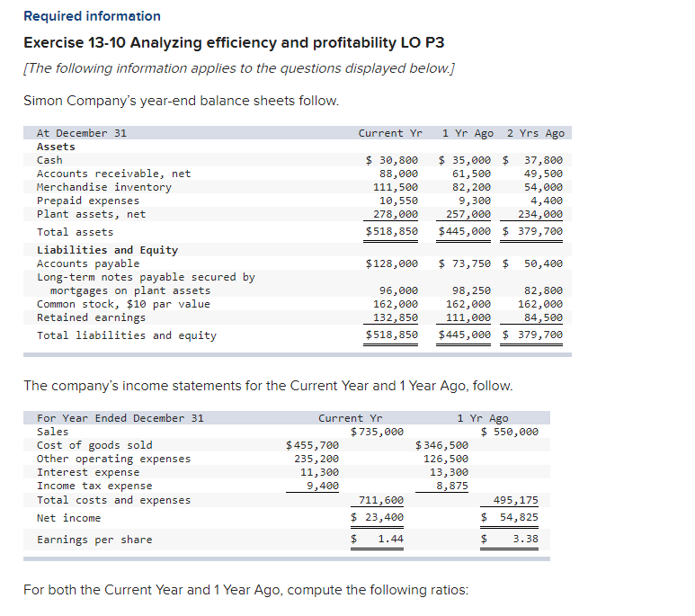Image resolution: width=695 pixels, height=616 pixels.
Task: Click interest expense value 13,300
Action: [449, 472]
